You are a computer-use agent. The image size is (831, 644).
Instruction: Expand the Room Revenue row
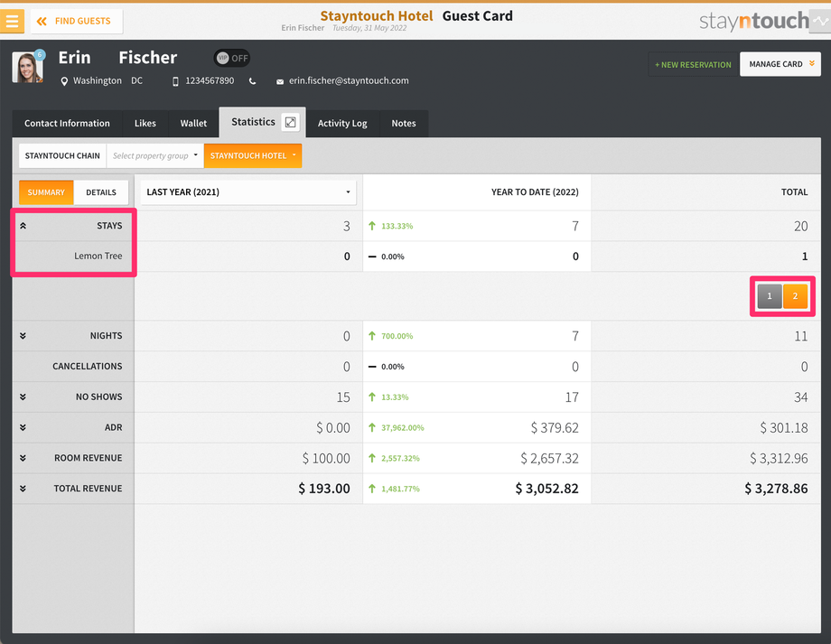[x=23, y=458]
